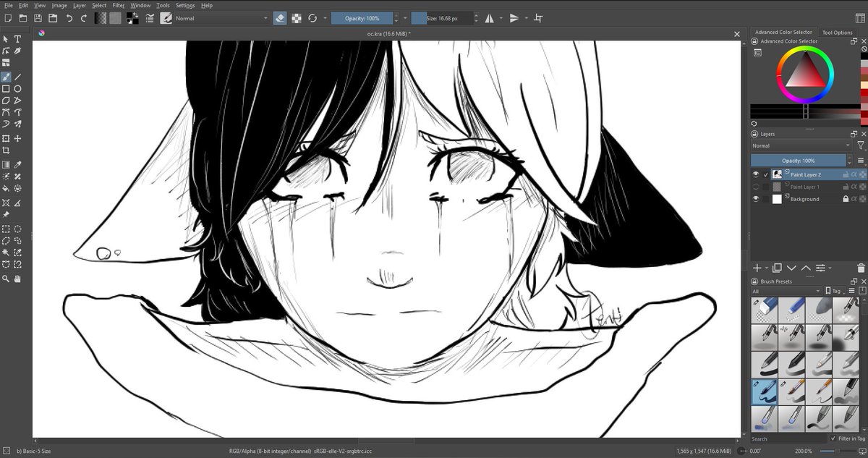
Task: Select the Text tool
Action: [18, 39]
